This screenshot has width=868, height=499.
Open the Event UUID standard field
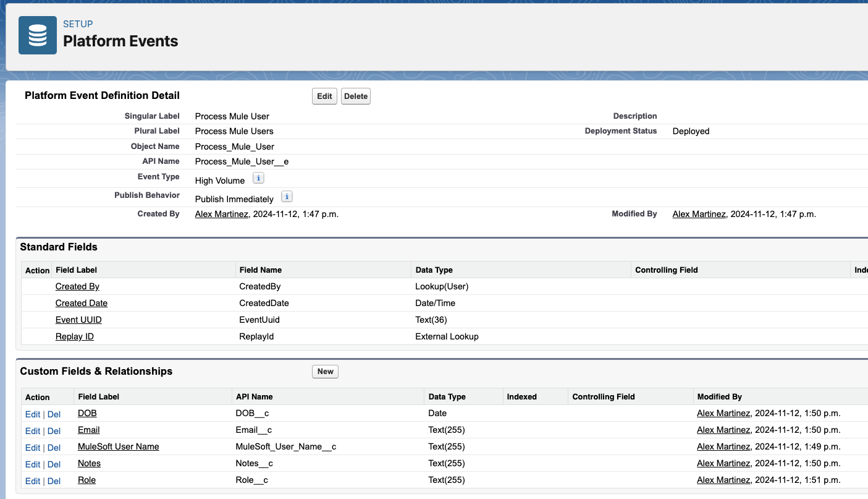(78, 320)
